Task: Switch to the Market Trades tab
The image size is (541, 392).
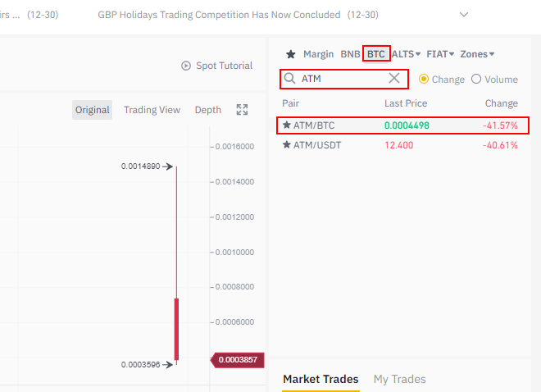Action: coord(321,379)
